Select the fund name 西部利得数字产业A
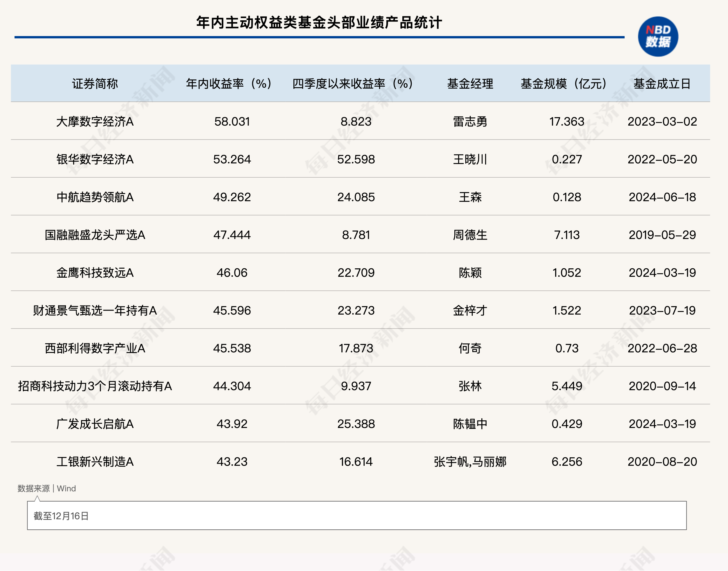 95,348
